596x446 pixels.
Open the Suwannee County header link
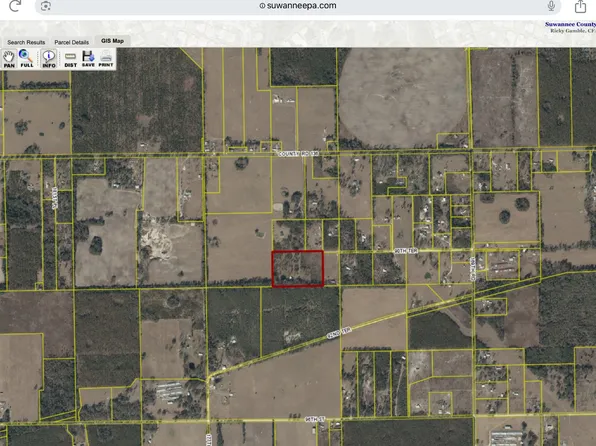570,24
